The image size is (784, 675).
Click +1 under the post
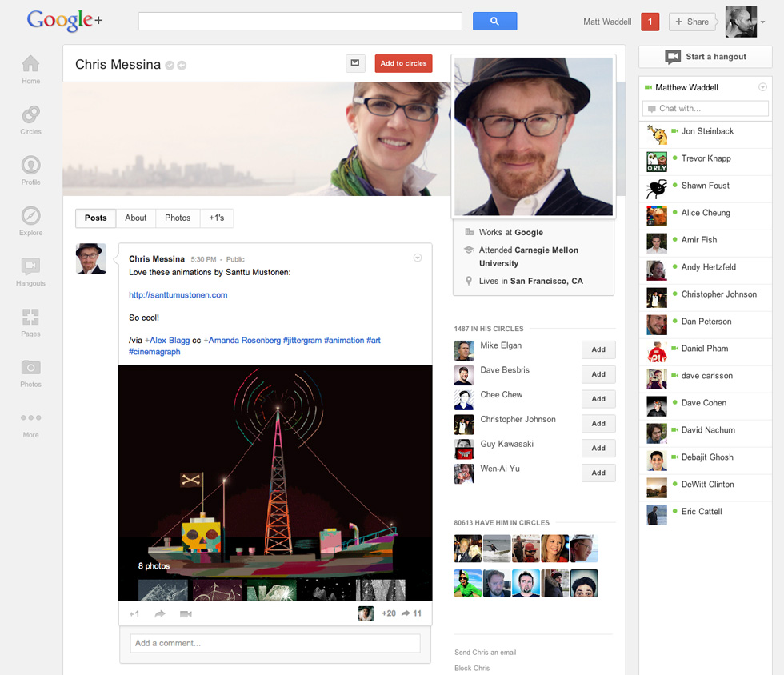tap(134, 613)
